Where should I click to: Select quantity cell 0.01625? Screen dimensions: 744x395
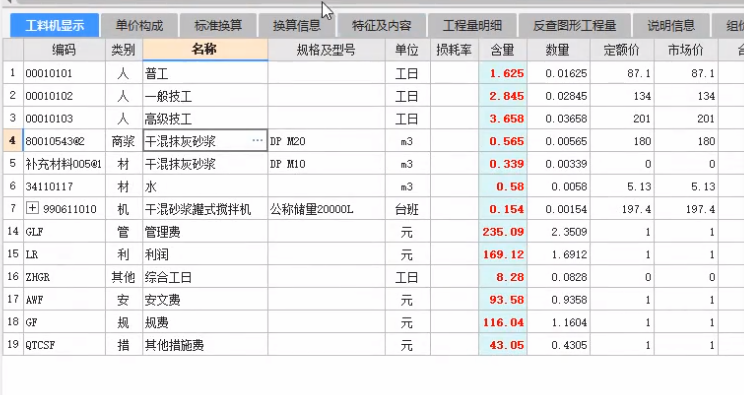pos(558,73)
